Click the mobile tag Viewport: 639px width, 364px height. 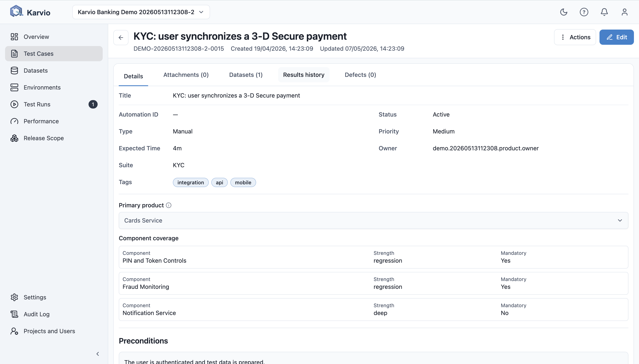[243, 182]
